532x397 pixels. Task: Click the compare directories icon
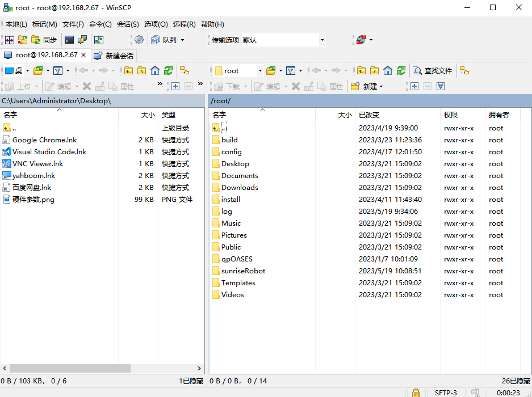tap(9, 40)
